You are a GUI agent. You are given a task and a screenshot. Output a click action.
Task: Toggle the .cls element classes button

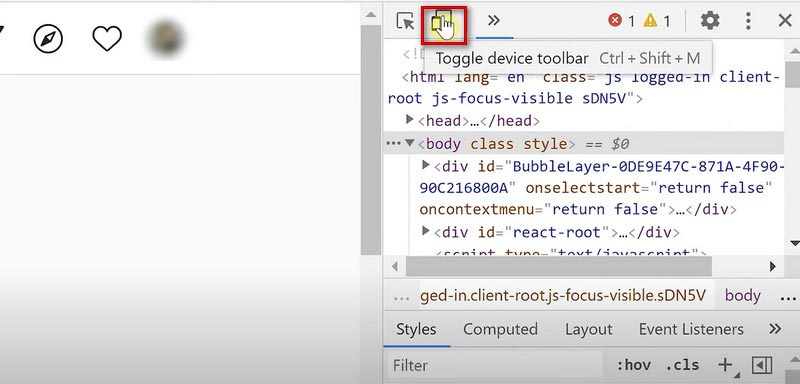(682, 365)
